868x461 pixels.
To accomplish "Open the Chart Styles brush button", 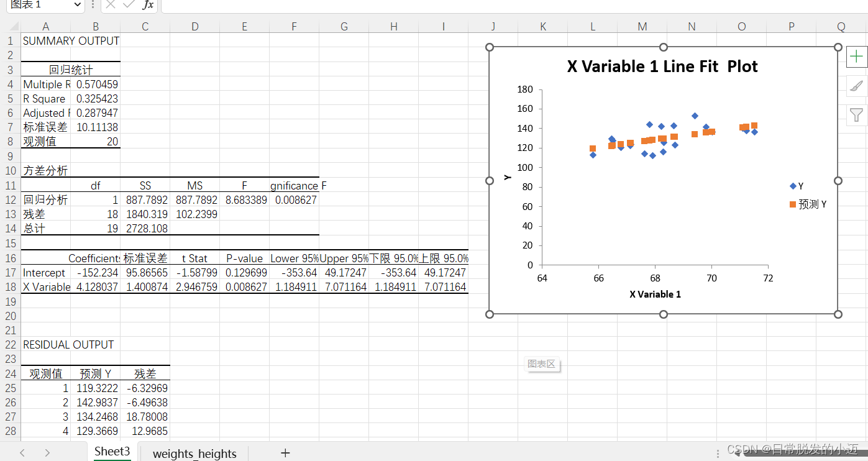I will [x=857, y=86].
